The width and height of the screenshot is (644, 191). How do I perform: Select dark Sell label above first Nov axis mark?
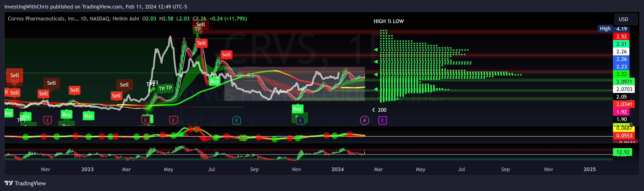51,83
